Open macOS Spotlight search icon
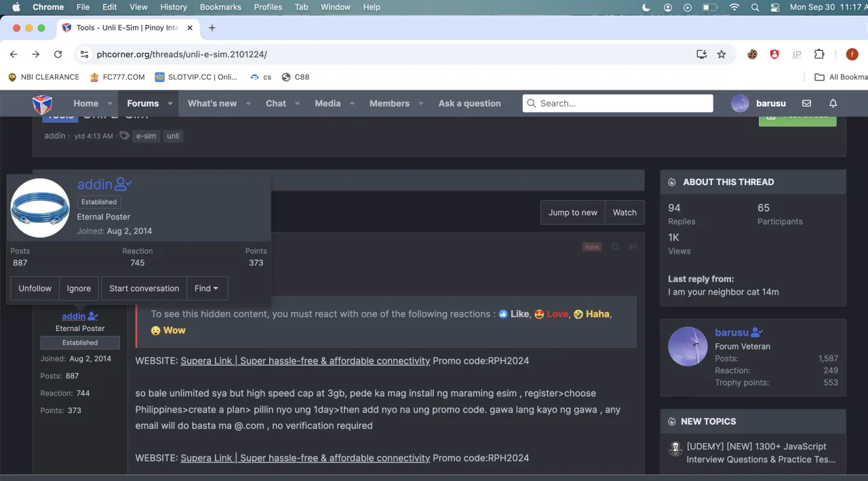This screenshot has height=481, width=868. (x=755, y=7)
